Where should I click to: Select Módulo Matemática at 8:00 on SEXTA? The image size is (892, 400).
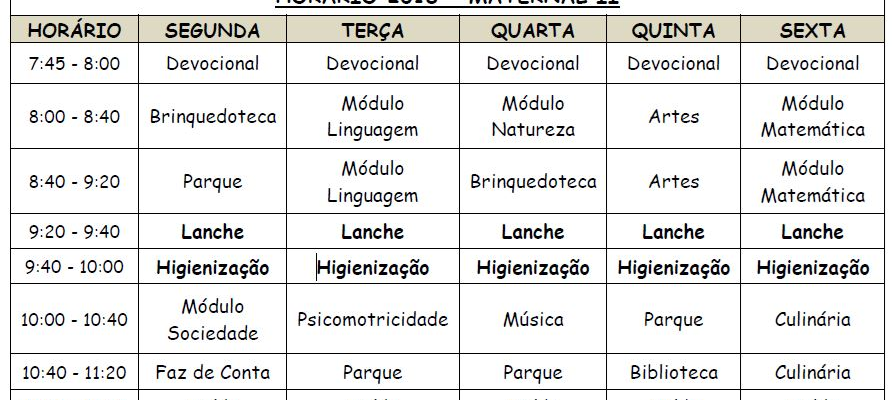(812, 117)
